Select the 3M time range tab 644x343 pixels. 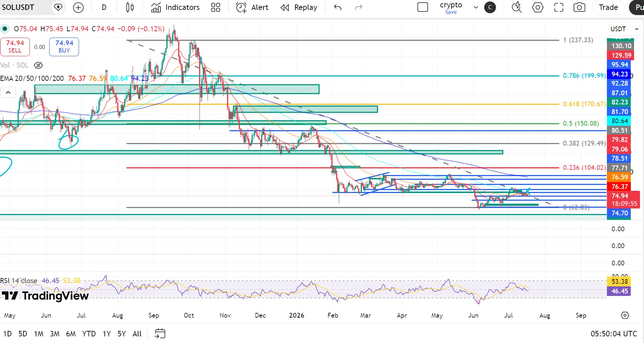coord(55,334)
